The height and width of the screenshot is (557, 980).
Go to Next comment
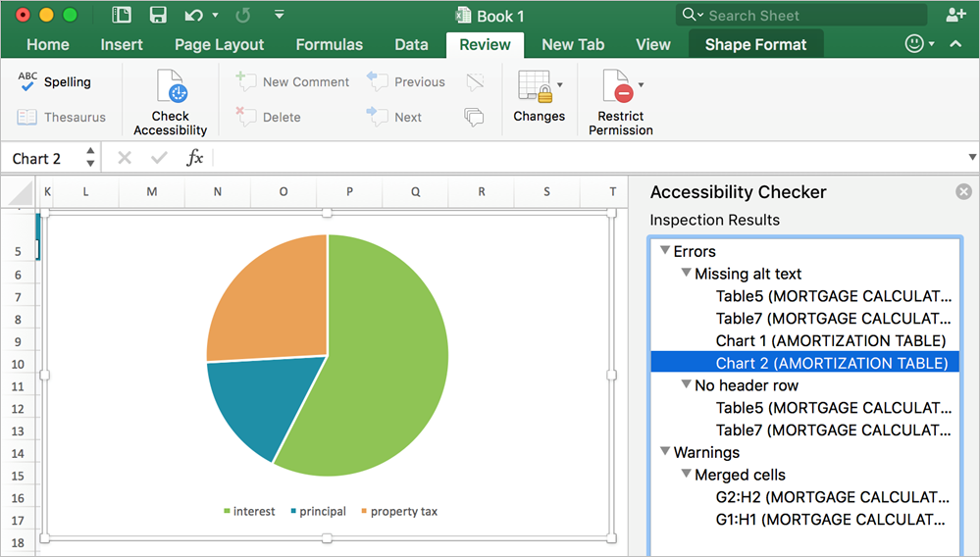point(394,117)
